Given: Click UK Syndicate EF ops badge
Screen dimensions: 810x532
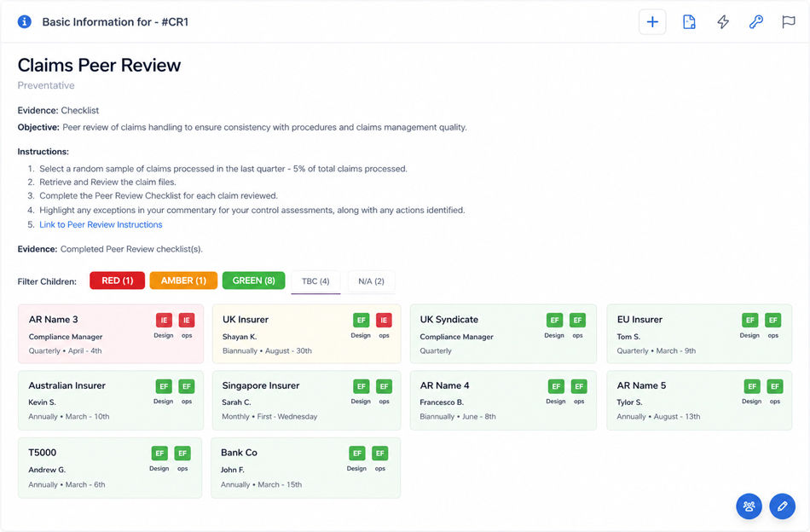Looking at the screenshot, I should click(x=577, y=321).
